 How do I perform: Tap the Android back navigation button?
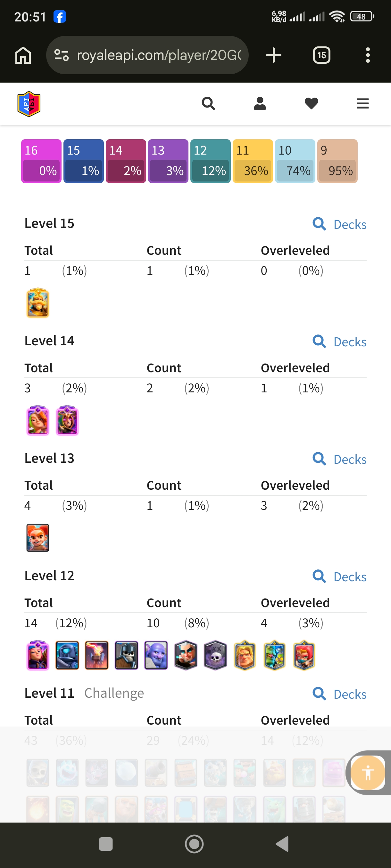click(x=282, y=844)
